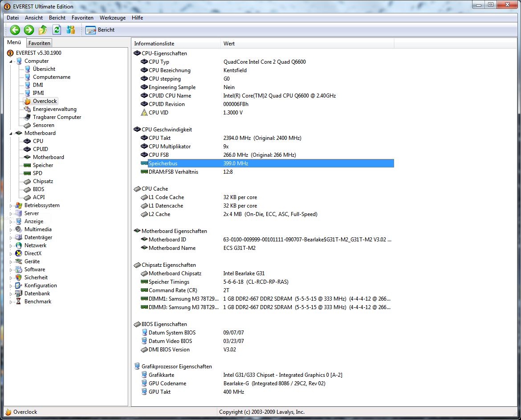This screenshot has width=521, height=420.
Task: Expand the Betriebssystem tree node
Action: (11, 206)
